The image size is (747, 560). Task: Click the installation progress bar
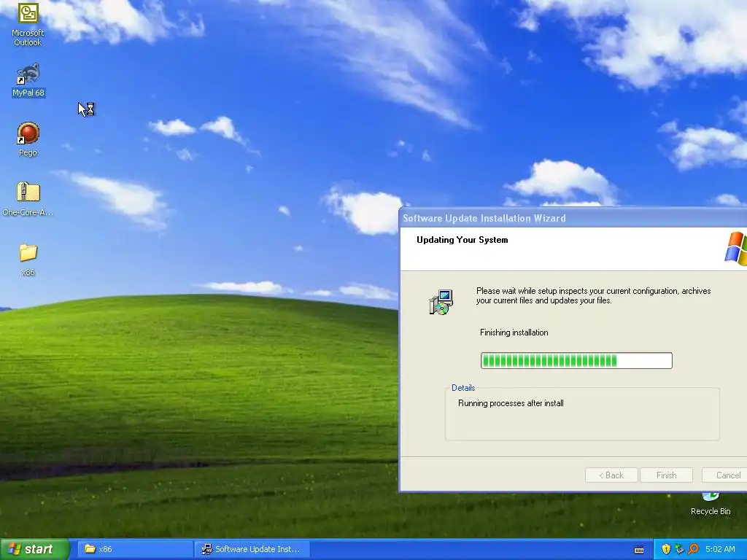pos(576,360)
